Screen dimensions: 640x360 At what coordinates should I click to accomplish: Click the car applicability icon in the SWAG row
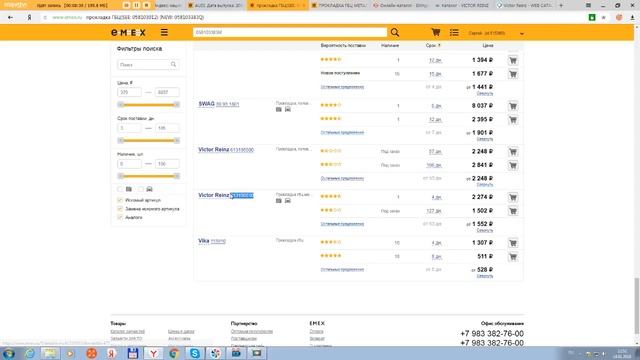[288, 109]
